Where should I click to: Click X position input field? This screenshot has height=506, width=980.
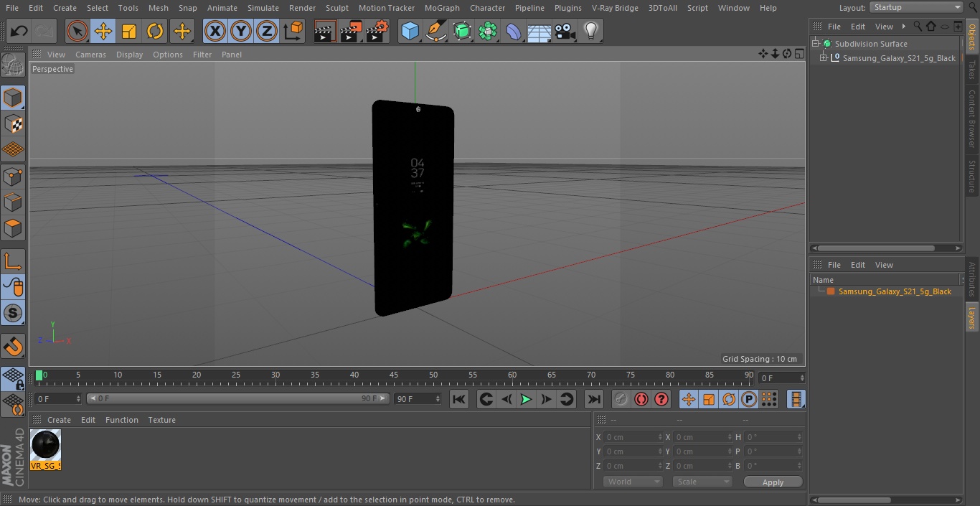(x=633, y=437)
